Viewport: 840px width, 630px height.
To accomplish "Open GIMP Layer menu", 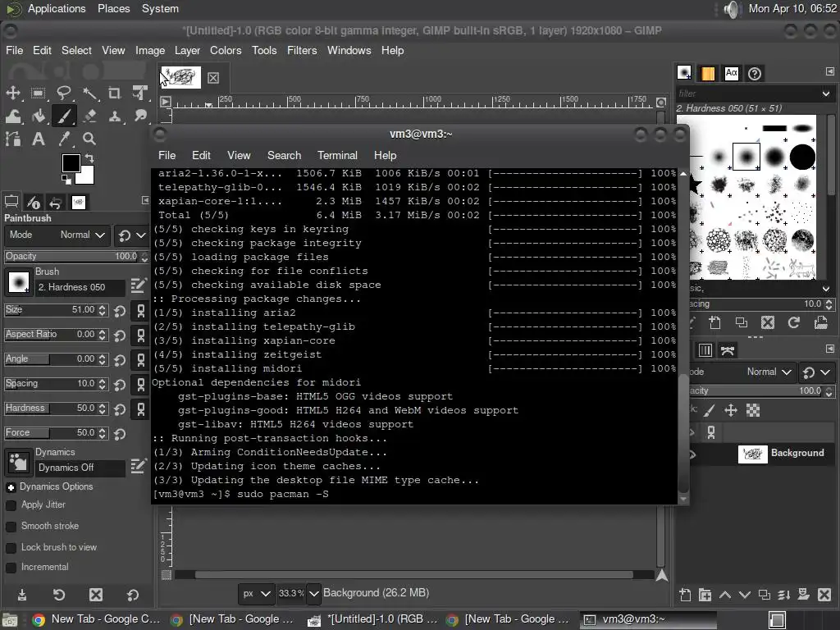I will (187, 50).
